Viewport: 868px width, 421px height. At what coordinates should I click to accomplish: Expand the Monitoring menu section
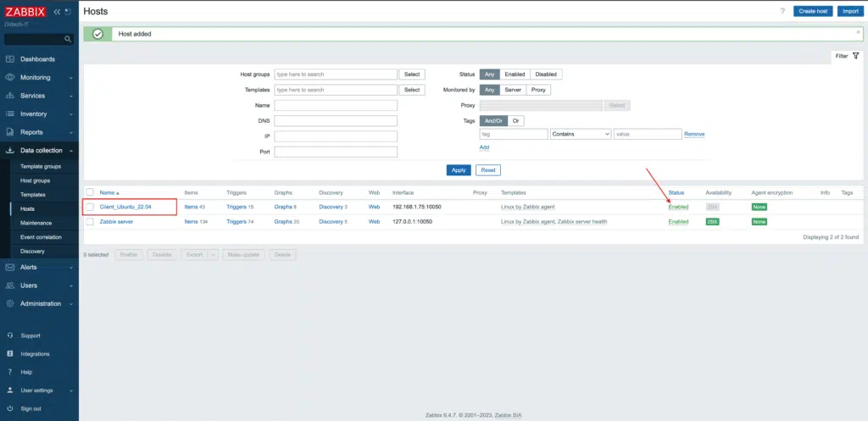click(71, 78)
